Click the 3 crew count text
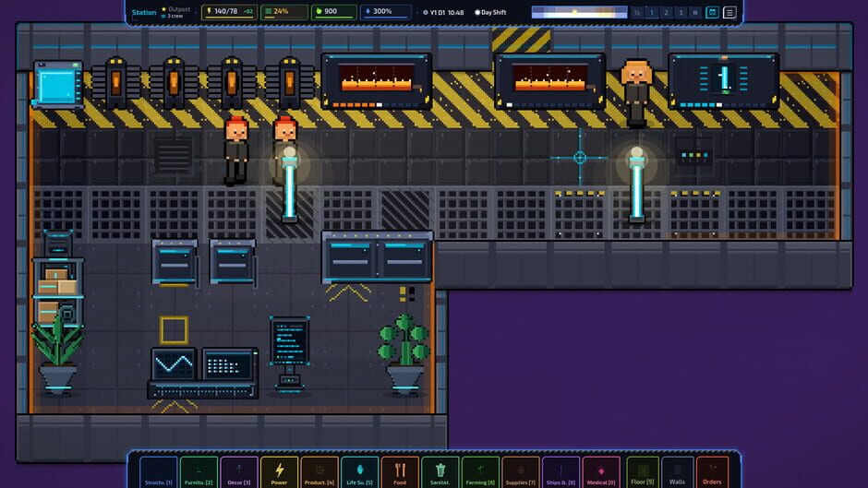This screenshot has height=488, width=868. point(173,16)
